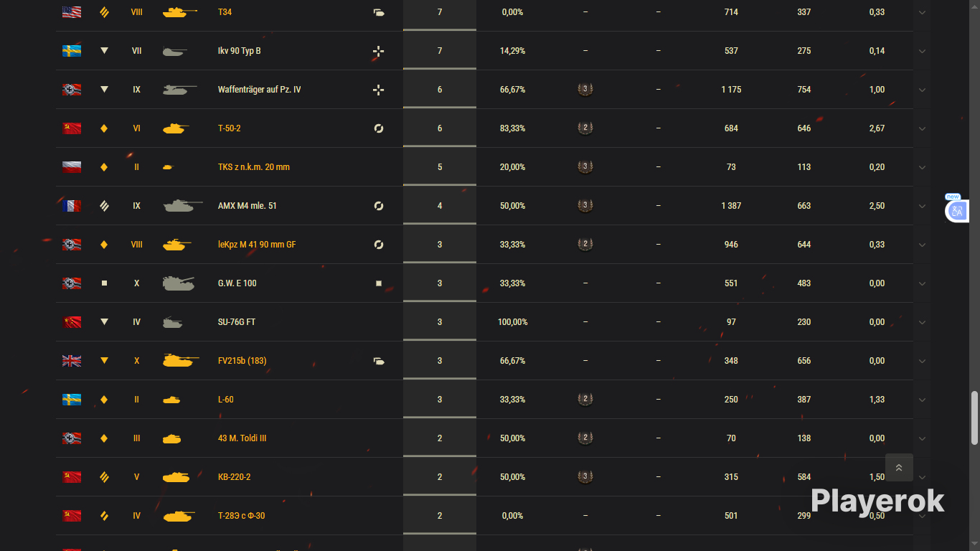Click the crosshair role icon for Waffenträger

tap(379, 90)
